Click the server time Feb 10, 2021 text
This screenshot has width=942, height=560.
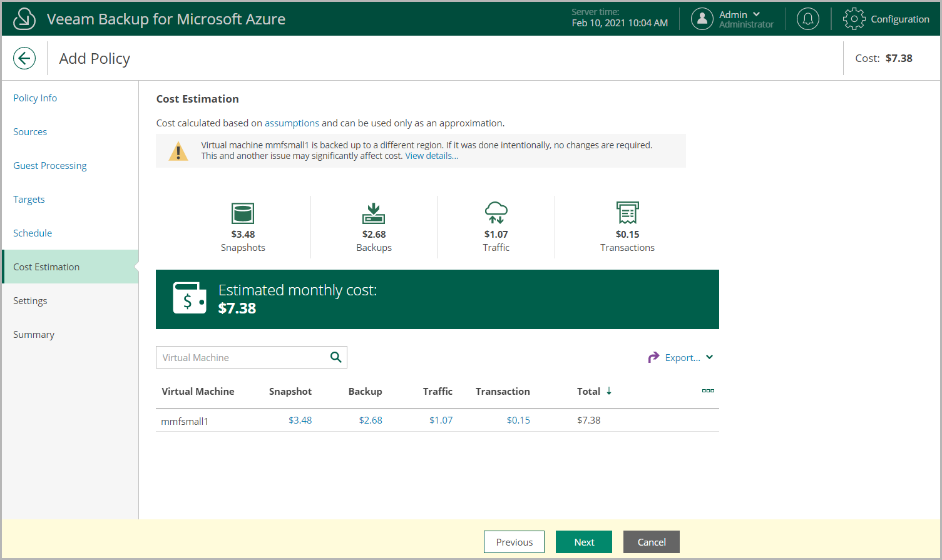(x=620, y=23)
